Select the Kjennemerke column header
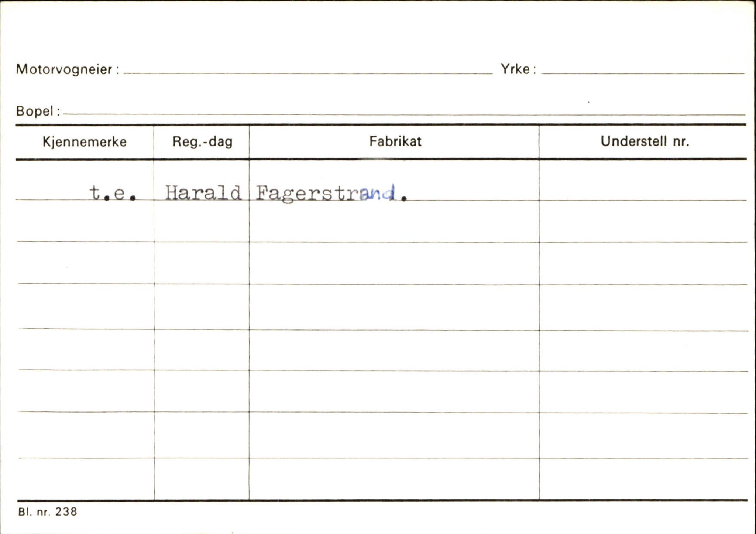The width and height of the screenshot is (756, 534). pos(85,142)
